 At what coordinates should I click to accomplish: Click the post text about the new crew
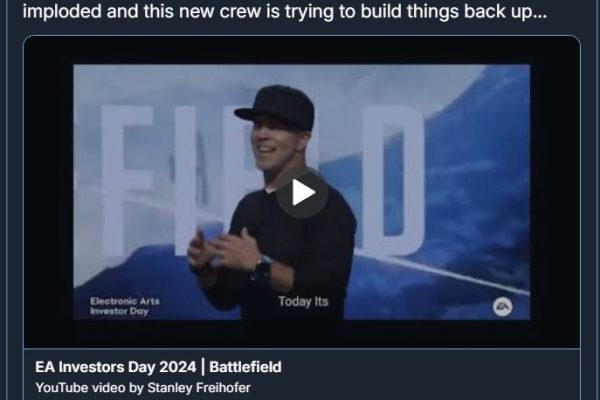point(285,11)
